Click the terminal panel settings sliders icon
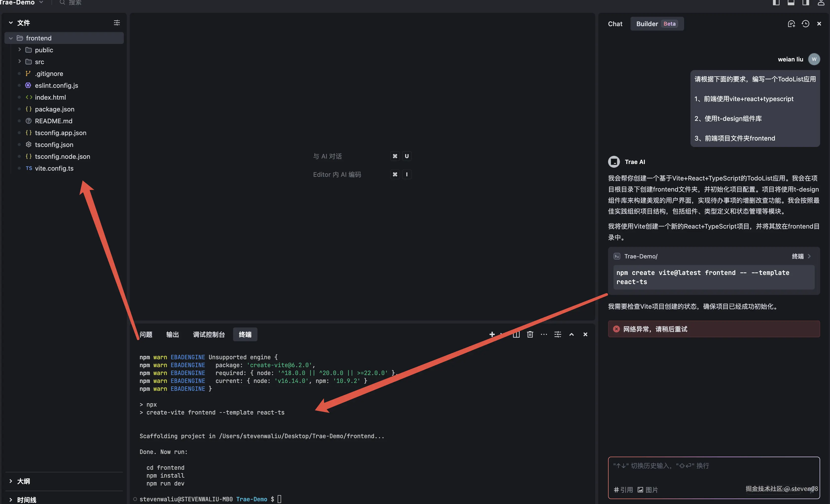The image size is (830, 504). click(x=558, y=334)
